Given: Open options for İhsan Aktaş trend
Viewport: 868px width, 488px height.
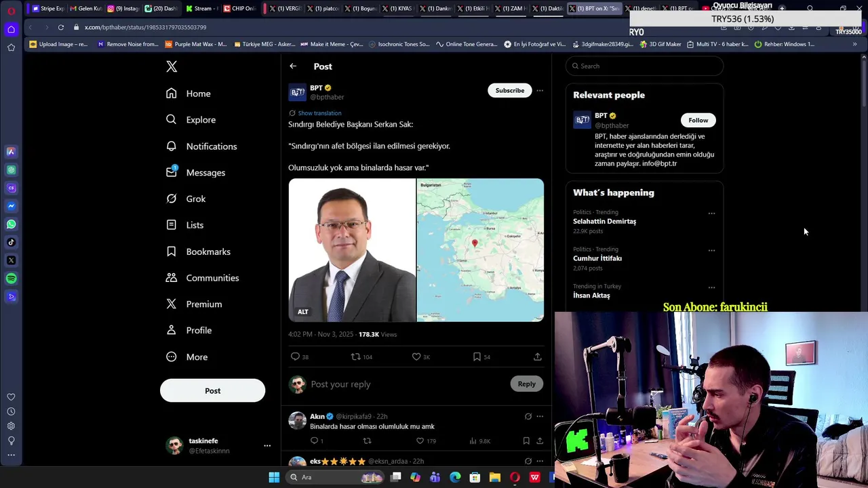Looking at the screenshot, I should [x=711, y=287].
